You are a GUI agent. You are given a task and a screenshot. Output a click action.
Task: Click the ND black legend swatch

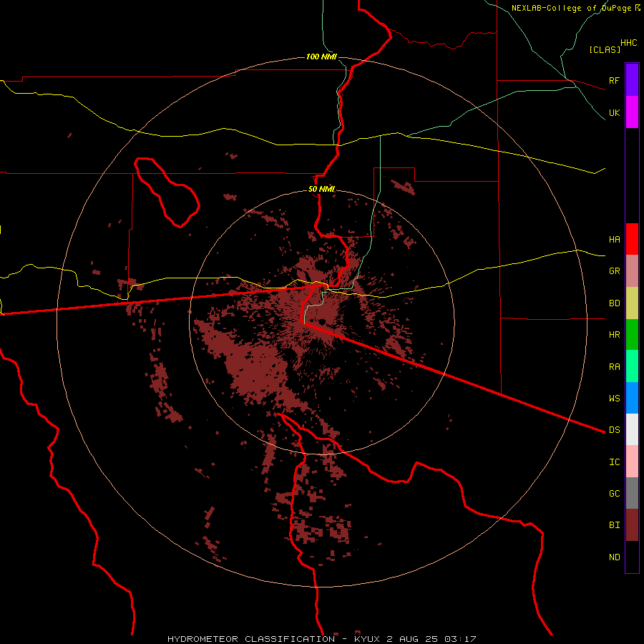(x=632, y=557)
